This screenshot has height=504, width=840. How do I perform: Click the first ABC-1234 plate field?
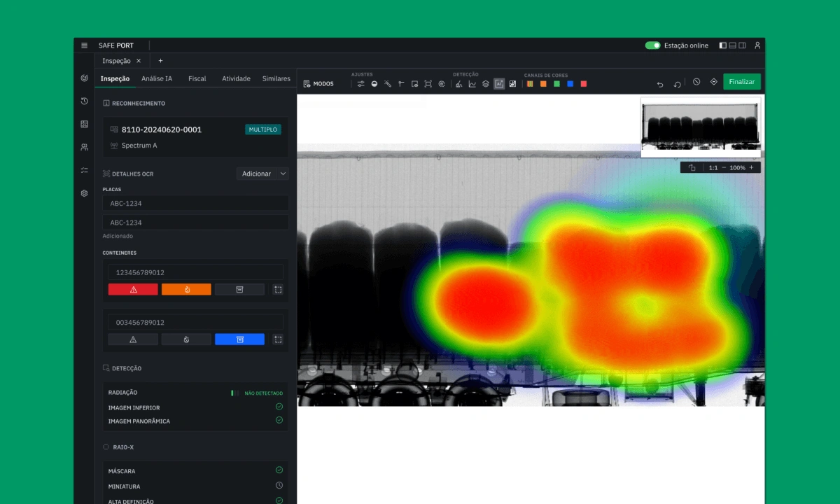pyautogui.click(x=195, y=203)
